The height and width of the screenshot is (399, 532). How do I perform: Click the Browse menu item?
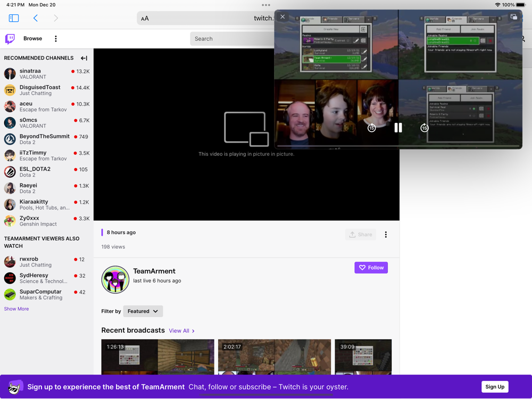point(32,38)
